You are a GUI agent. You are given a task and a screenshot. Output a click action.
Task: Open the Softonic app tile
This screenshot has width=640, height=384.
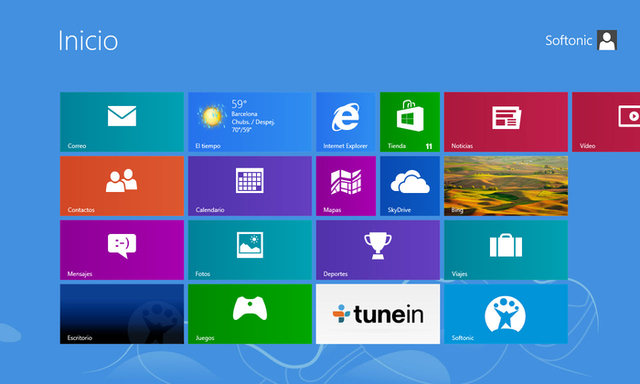click(506, 314)
